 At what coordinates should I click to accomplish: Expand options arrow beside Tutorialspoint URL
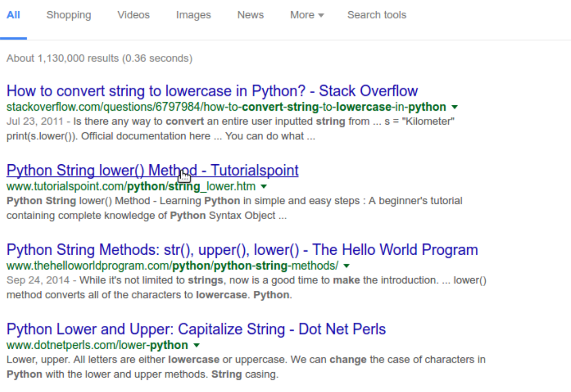[x=263, y=186]
